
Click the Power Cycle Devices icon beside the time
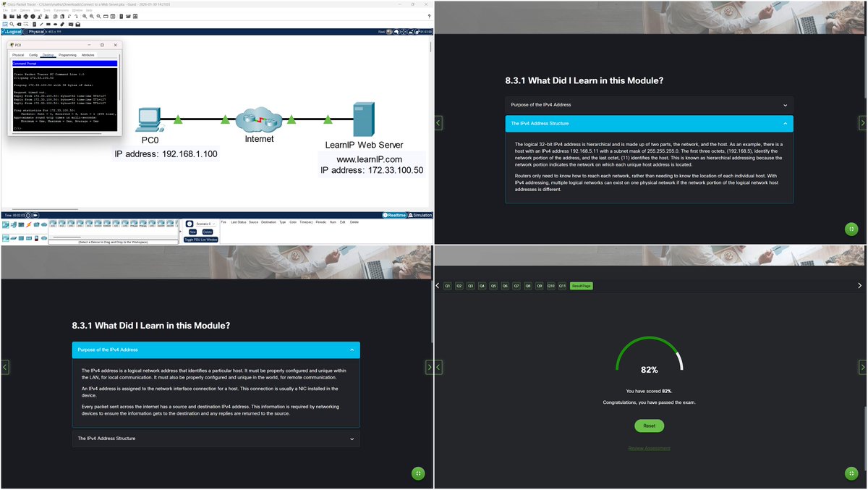[27, 215]
